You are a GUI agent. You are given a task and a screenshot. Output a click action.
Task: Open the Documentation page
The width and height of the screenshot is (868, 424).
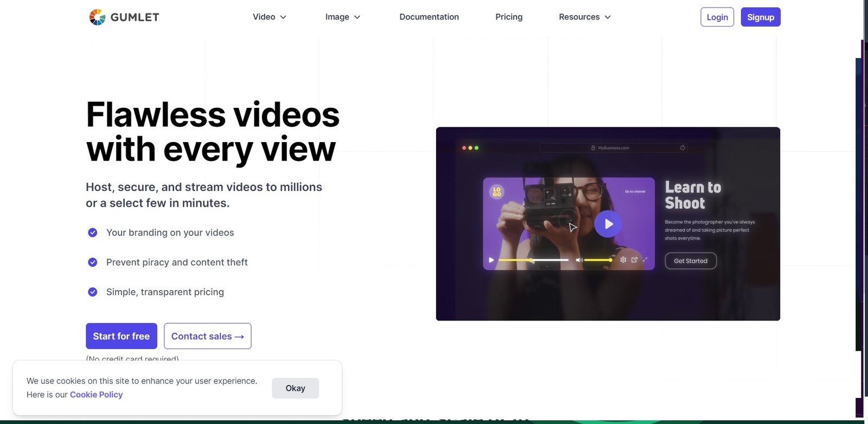coord(429,17)
